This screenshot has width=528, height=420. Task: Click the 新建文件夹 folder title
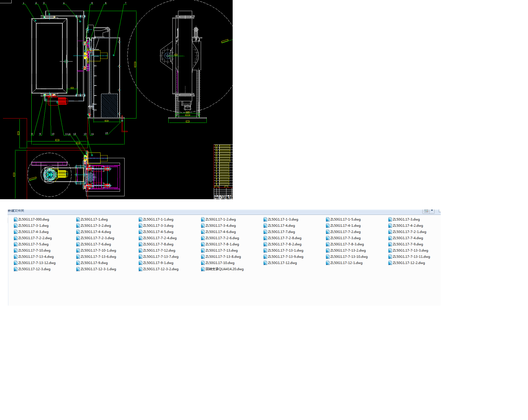pos(16,211)
